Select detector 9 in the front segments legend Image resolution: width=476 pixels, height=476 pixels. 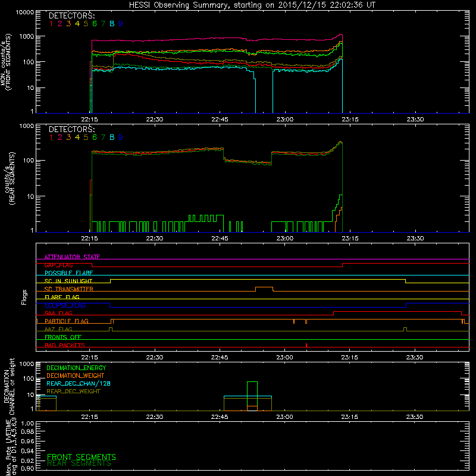pyautogui.click(x=121, y=24)
